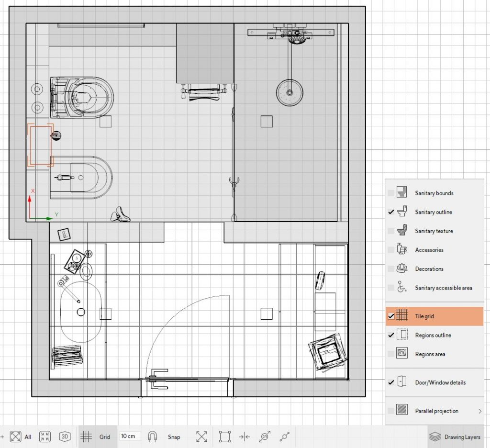This screenshot has height=448, width=490.
Task: Open the Drawing Layers panel
Action: tap(455, 437)
